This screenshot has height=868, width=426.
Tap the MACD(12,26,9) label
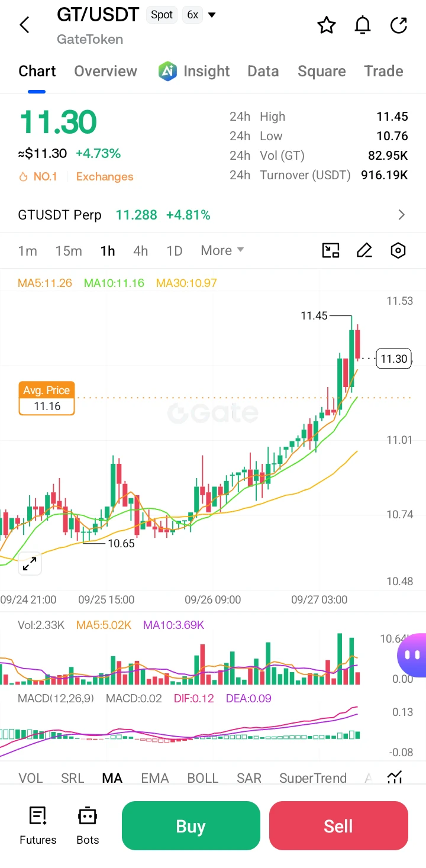[56, 698]
